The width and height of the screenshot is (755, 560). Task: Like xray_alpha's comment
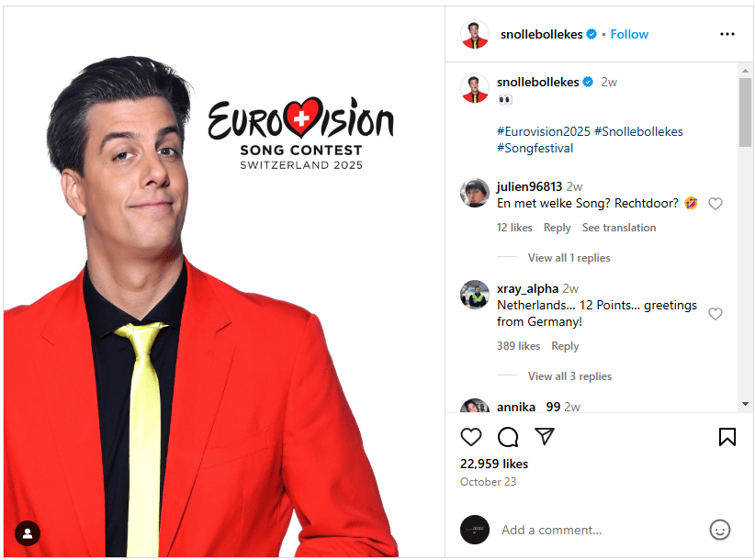715,314
